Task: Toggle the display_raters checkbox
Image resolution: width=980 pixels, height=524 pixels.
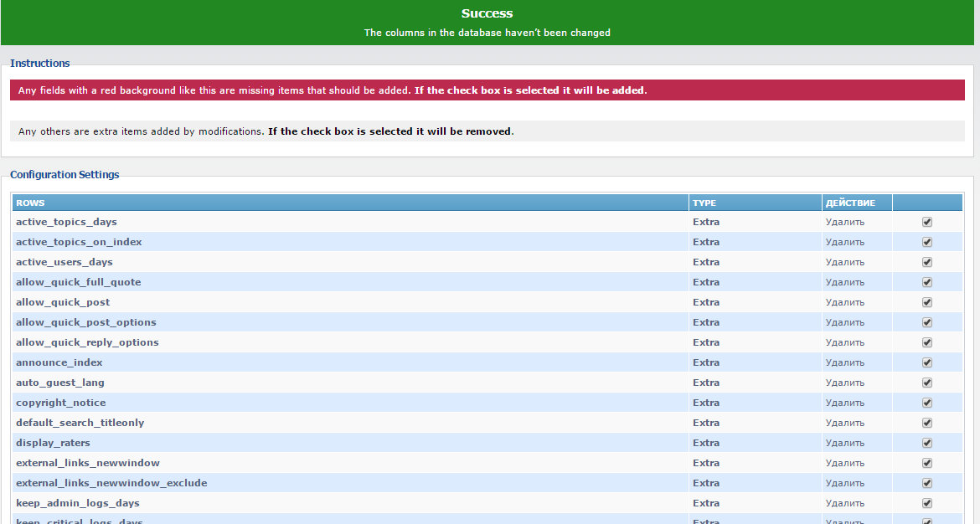Action: pos(927,443)
